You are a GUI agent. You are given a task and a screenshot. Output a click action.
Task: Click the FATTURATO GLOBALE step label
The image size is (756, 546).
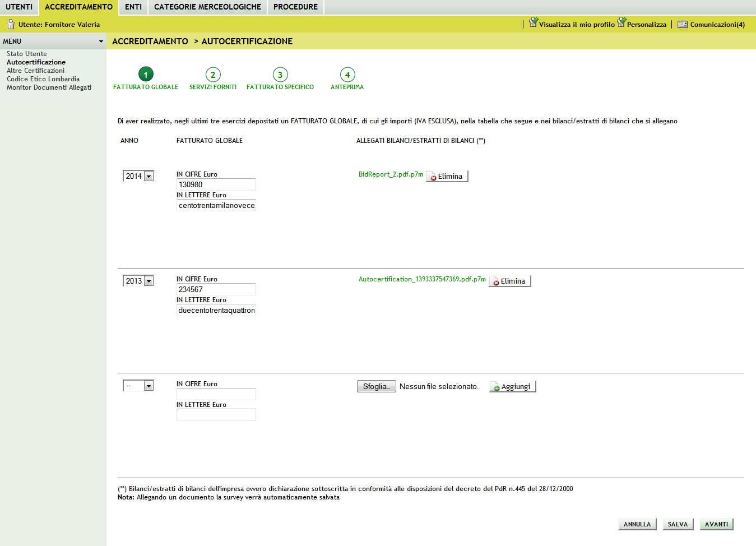click(x=146, y=87)
